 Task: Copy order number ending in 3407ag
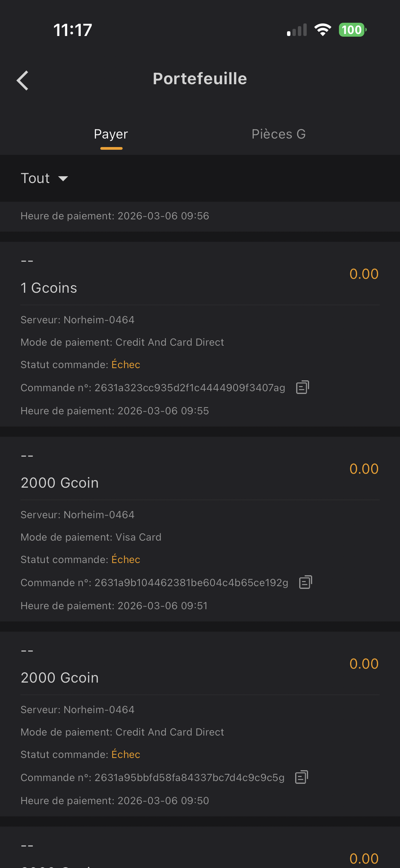[302, 387]
